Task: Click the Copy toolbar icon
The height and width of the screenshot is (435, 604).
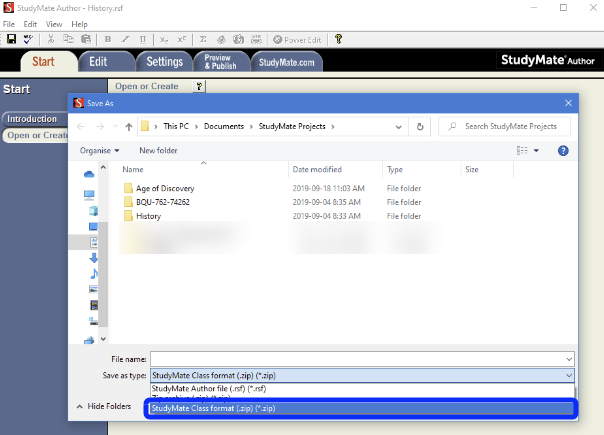Action: click(68, 39)
